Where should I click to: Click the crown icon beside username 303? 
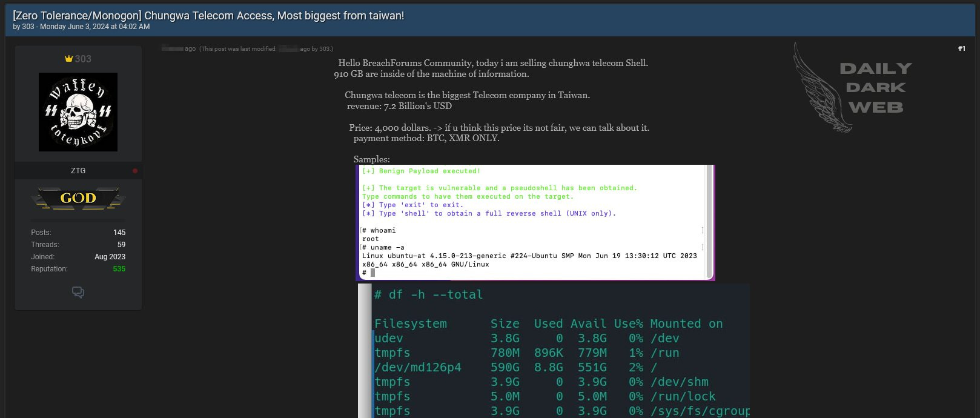pyautogui.click(x=68, y=59)
